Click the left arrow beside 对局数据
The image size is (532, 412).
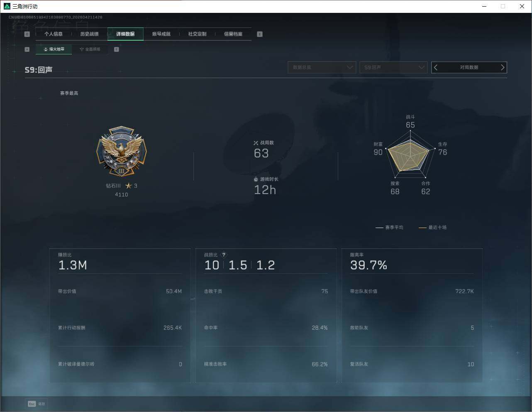pos(436,67)
